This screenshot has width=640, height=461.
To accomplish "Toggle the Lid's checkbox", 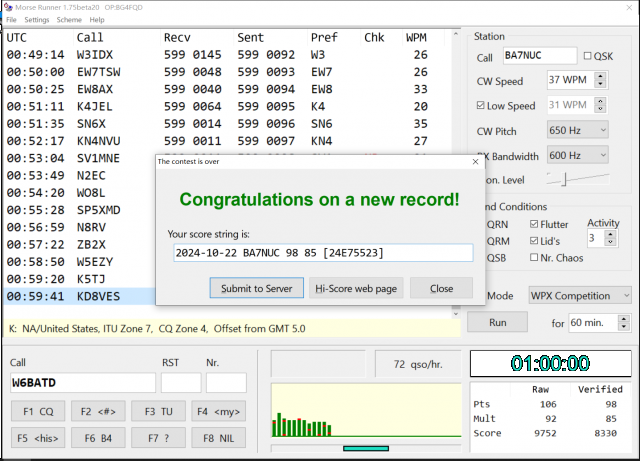I will coord(534,241).
